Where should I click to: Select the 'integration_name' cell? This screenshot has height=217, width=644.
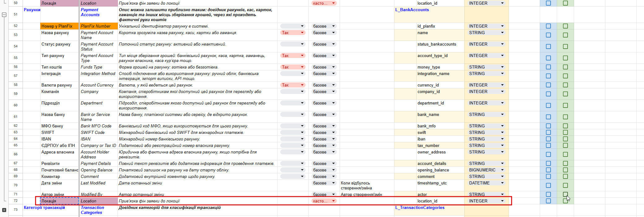click(440, 76)
